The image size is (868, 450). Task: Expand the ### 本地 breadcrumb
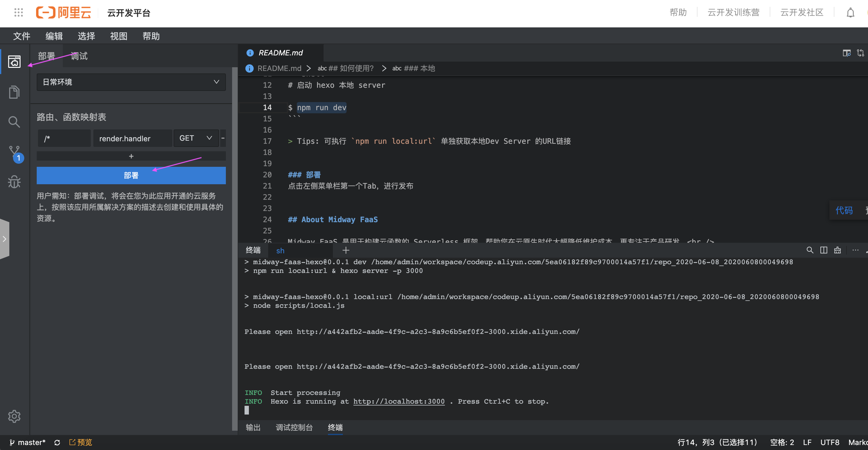click(x=413, y=68)
